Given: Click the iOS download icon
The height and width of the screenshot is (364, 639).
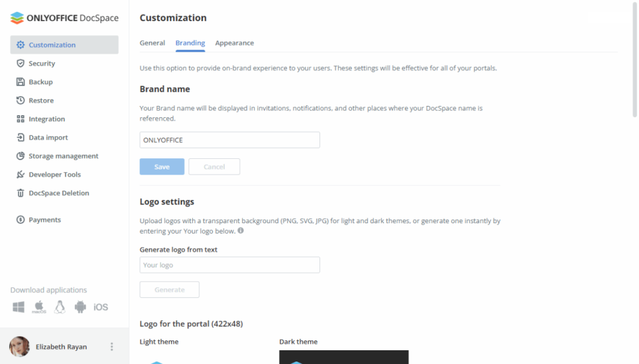Looking at the screenshot, I should pos(102,307).
